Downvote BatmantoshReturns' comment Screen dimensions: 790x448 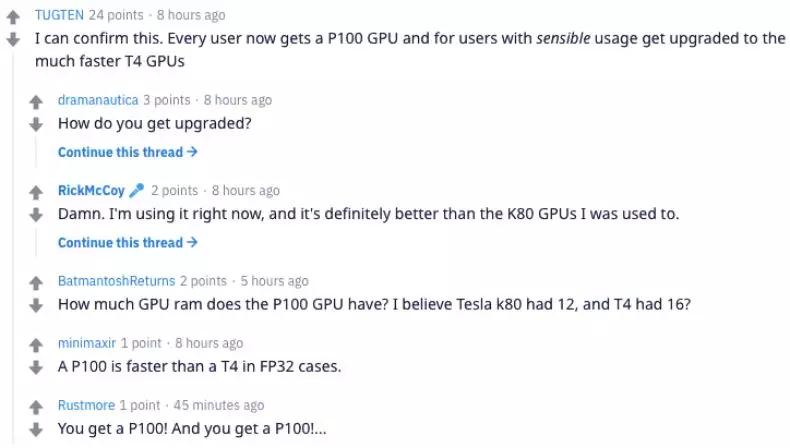pyautogui.click(x=36, y=304)
